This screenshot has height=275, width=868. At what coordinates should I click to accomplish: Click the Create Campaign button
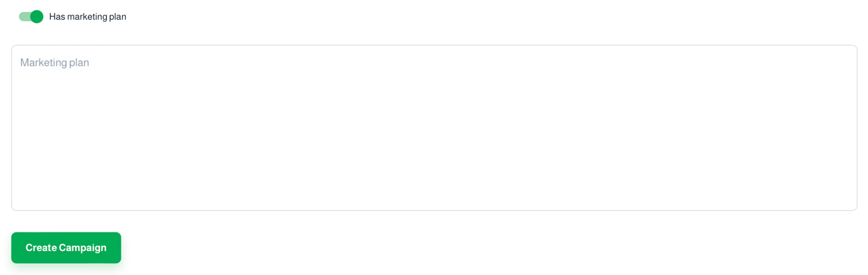pyautogui.click(x=66, y=248)
